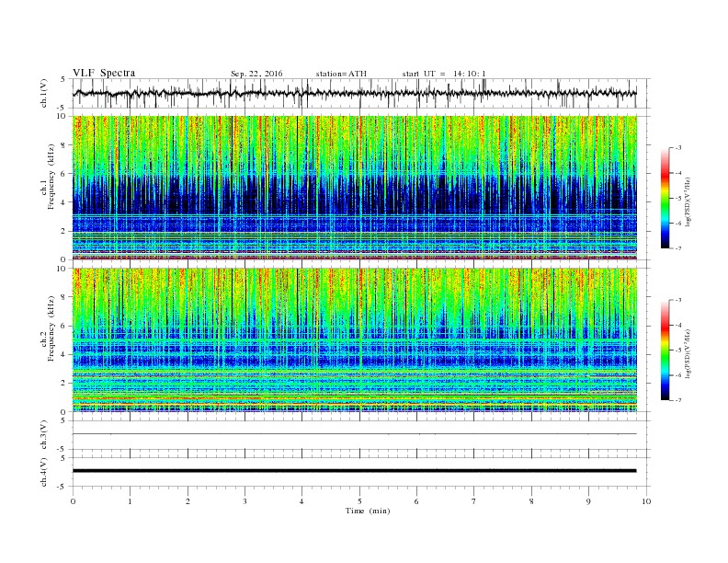
Task: Click the "8" tick on Time axis
Action: tap(531, 501)
